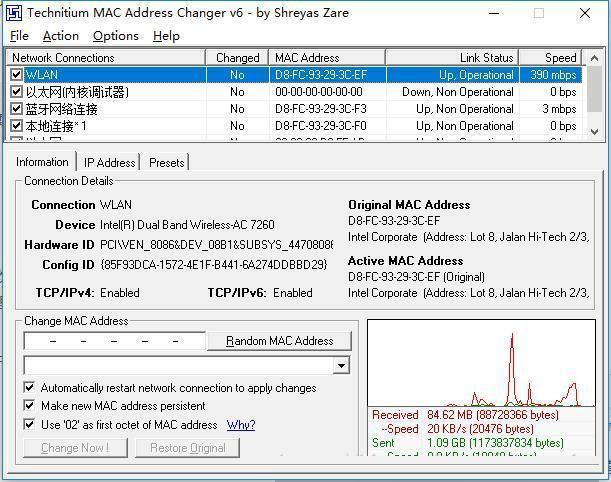Sort by Changed column header
Screen dimensions: 611x482
point(237,58)
